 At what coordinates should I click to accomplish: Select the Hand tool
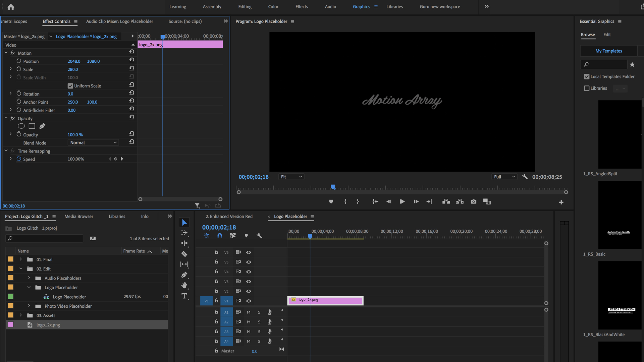tap(184, 285)
